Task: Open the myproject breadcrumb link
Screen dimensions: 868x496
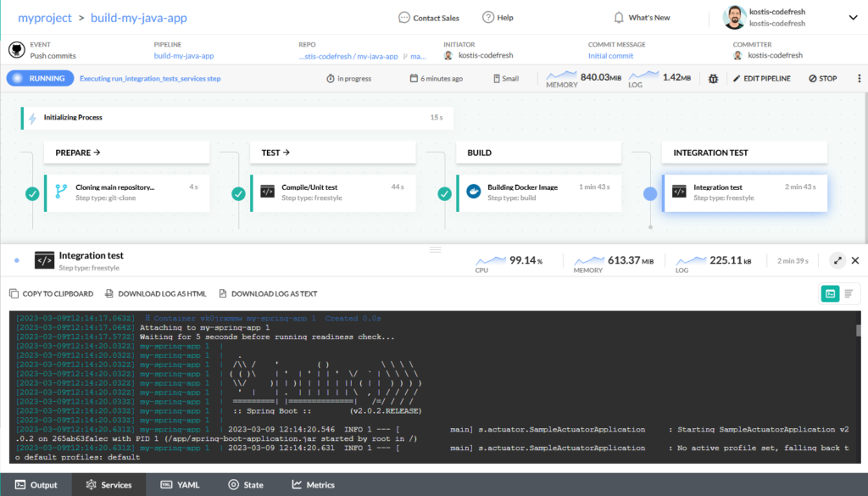Action: point(45,18)
